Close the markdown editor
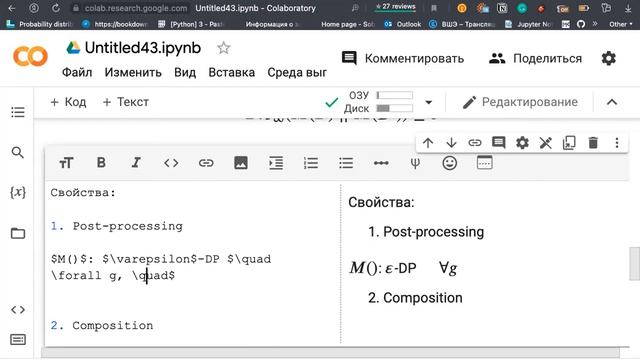 pyautogui.click(x=545, y=143)
